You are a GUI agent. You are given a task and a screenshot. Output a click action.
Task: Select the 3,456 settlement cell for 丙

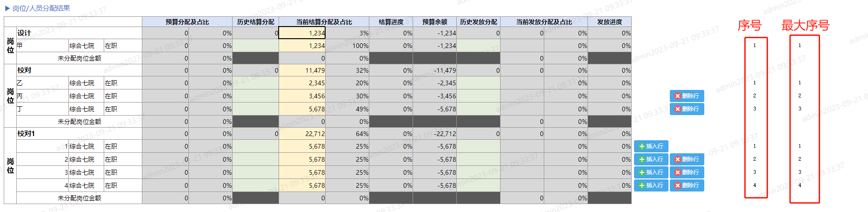[x=302, y=96]
